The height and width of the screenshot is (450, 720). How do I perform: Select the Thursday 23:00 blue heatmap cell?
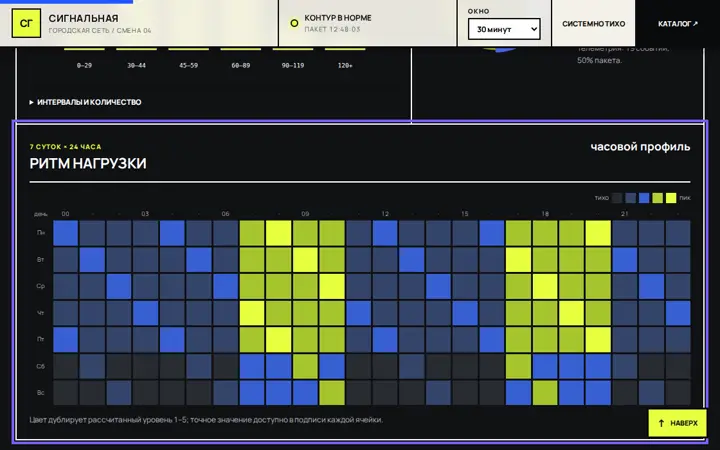pos(678,313)
